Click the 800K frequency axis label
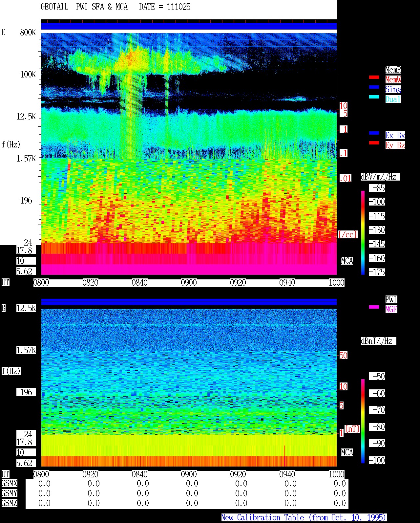 [x=28, y=33]
